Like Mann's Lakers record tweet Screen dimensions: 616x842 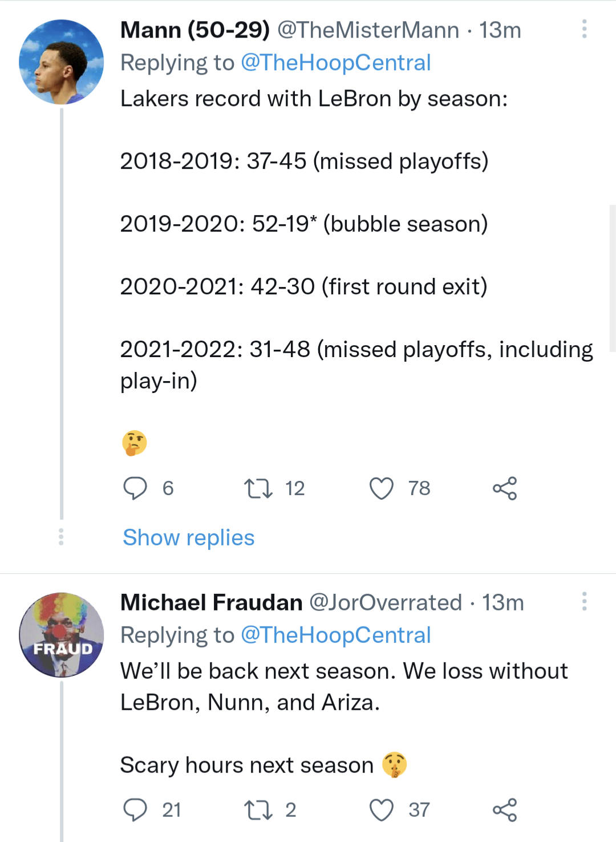pyautogui.click(x=382, y=488)
